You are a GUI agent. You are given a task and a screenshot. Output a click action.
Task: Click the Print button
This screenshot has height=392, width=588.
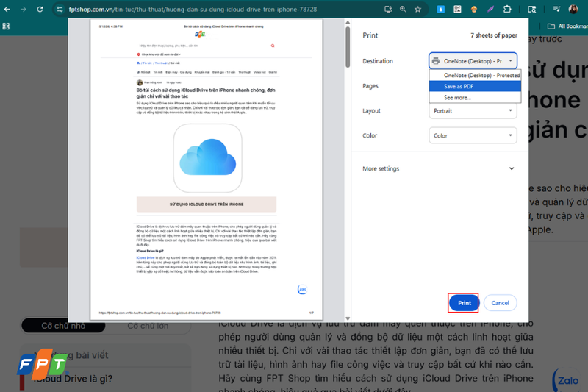point(464,303)
